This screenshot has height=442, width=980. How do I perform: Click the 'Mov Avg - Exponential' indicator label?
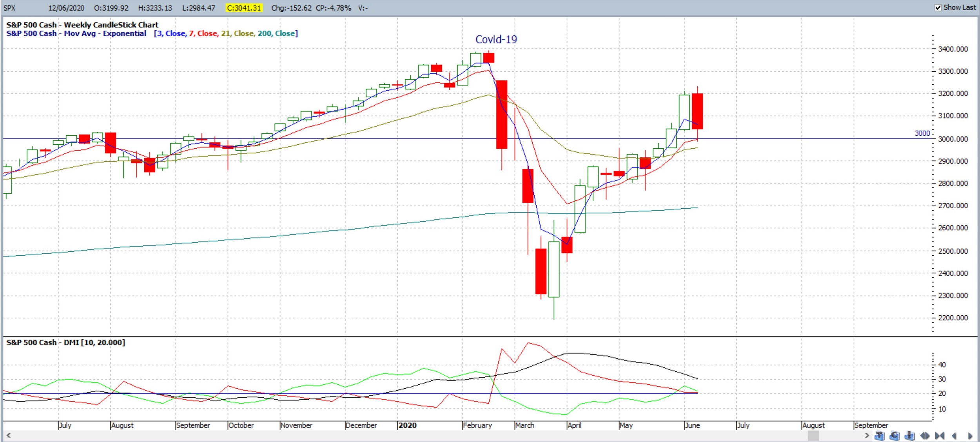coord(105,33)
